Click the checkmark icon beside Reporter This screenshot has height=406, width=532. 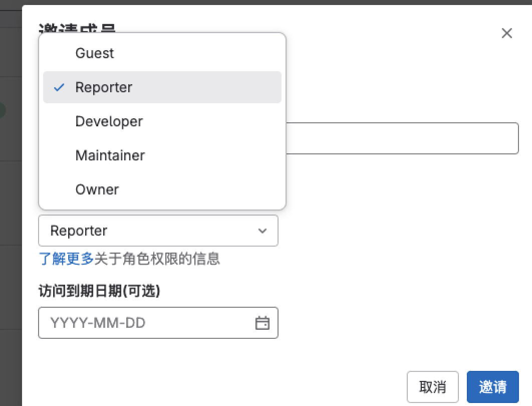(x=59, y=87)
